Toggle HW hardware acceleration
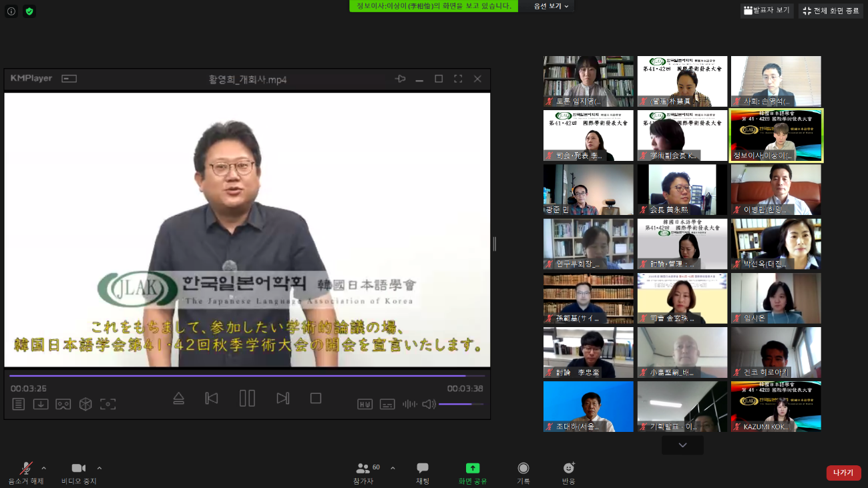The height and width of the screenshot is (488, 868). (365, 404)
